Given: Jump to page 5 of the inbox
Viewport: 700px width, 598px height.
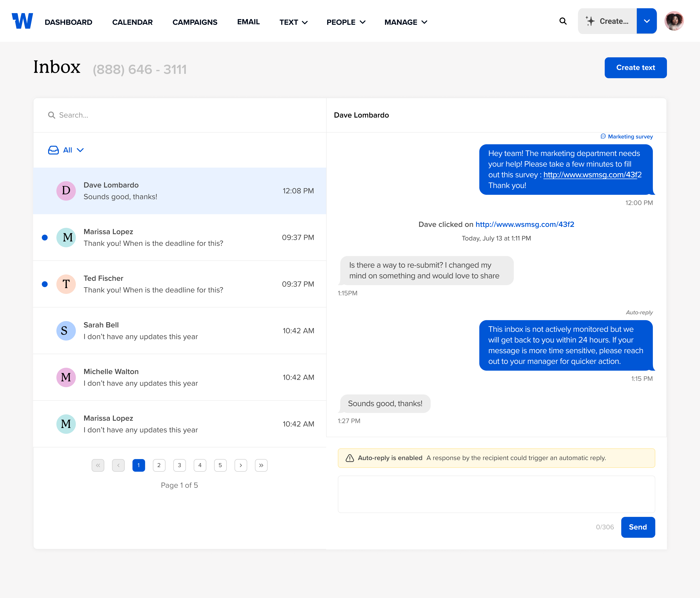Looking at the screenshot, I should (x=220, y=465).
